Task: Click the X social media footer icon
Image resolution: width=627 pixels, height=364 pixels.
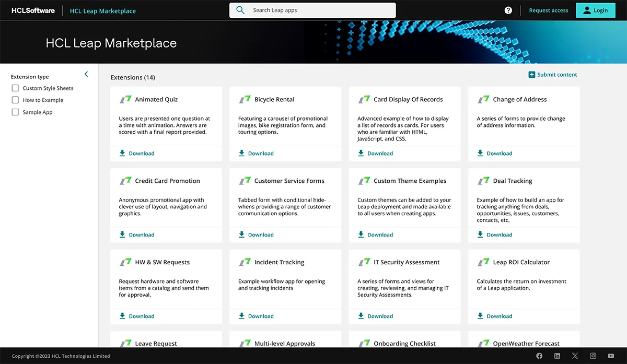Action: click(x=575, y=356)
